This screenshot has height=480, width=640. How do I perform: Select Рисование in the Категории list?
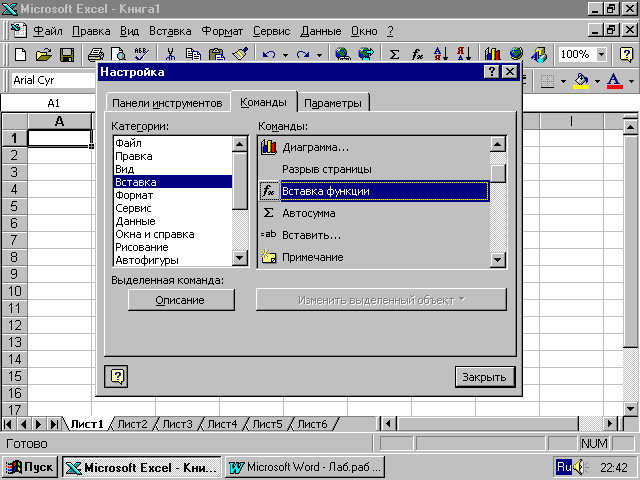coord(173,247)
